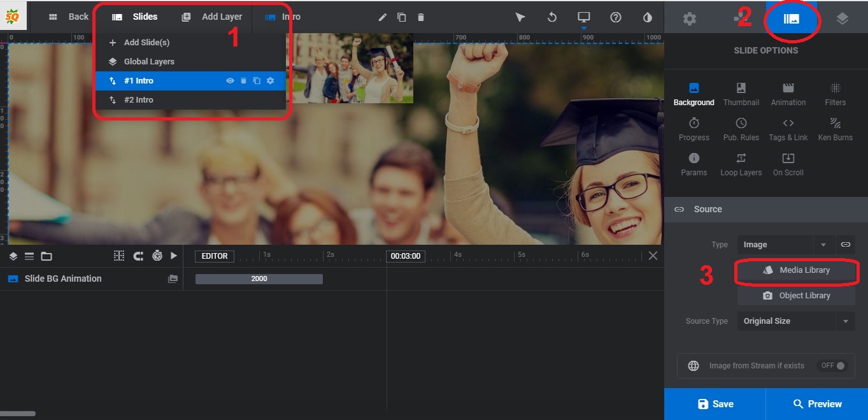The image size is (868, 420).
Task: Click the Preview button
Action: (x=817, y=404)
